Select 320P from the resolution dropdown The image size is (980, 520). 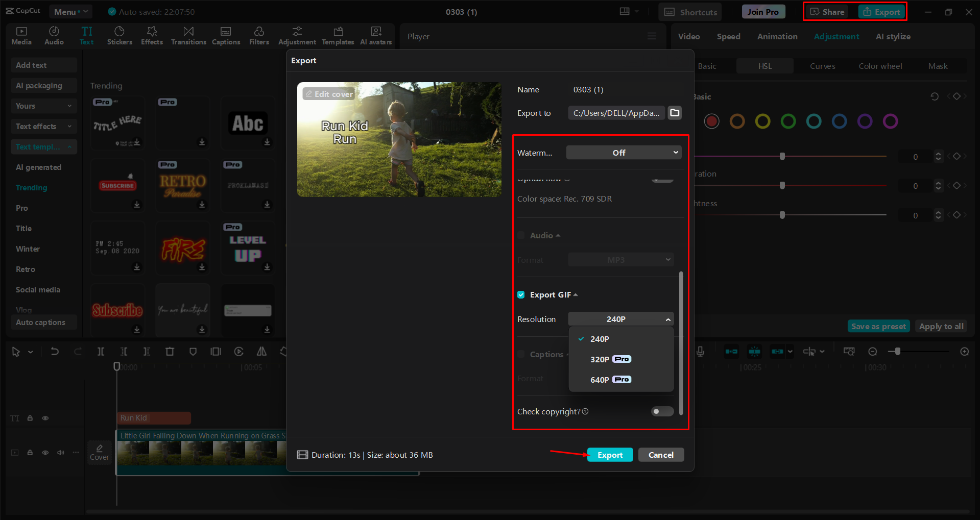coord(600,359)
